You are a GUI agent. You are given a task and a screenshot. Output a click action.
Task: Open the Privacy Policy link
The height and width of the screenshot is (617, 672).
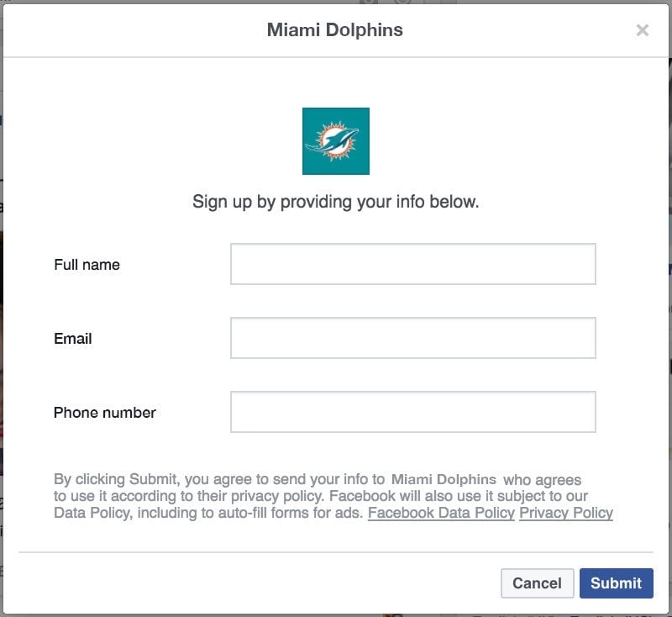tap(565, 513)
